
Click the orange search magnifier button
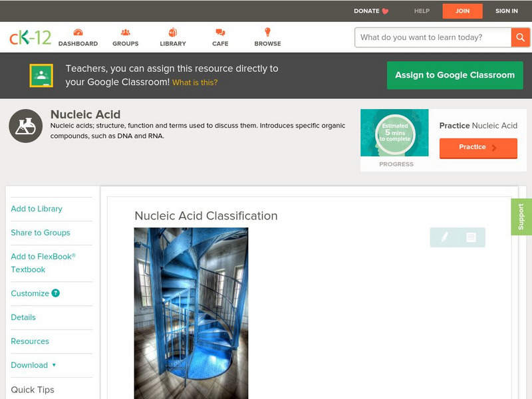click(520, 37)
